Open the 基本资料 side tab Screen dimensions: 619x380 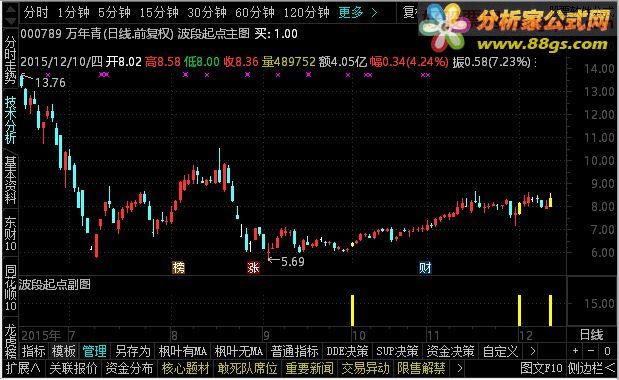click(x=10, y=180)
